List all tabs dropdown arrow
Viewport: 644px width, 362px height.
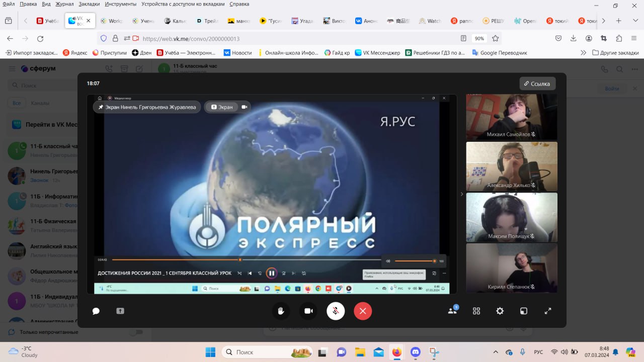click(x=634, y=21)
